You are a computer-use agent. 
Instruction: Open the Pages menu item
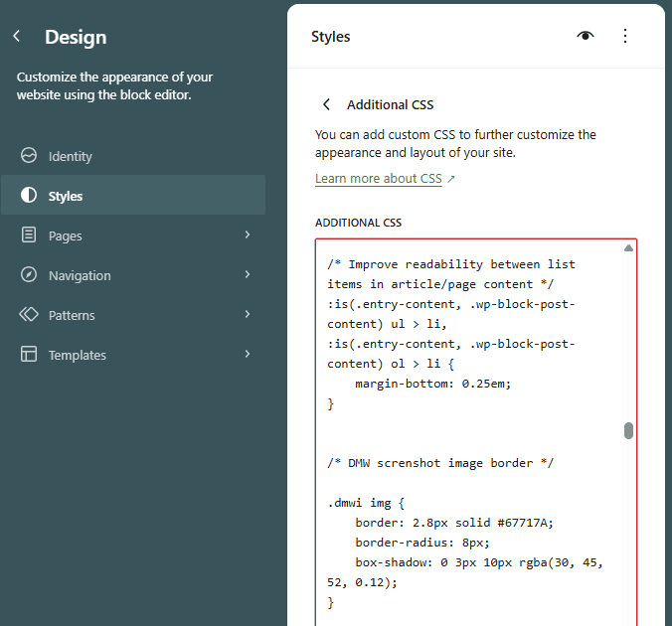[133, 235]
